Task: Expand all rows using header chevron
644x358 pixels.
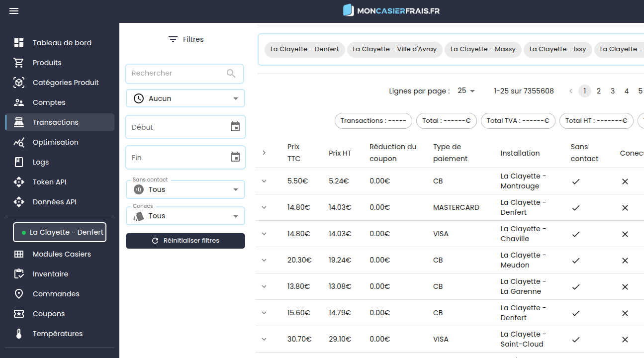Action: click(x=264, y=153)
